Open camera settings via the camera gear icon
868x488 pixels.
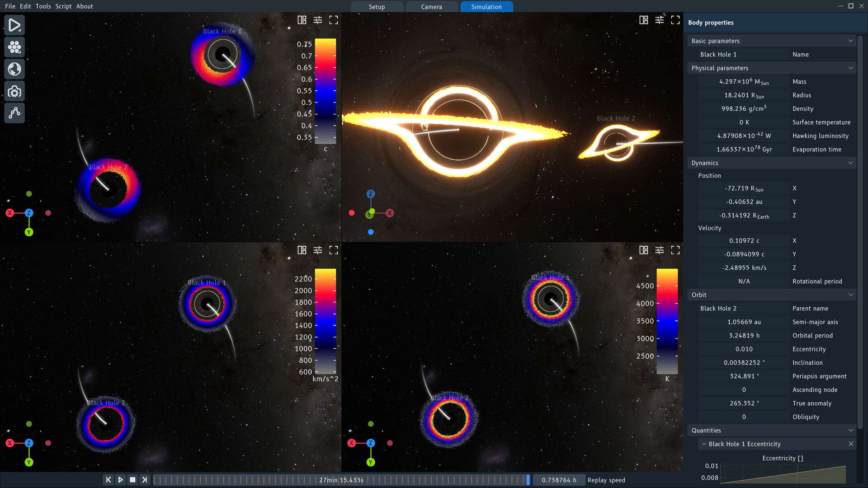[x=14, y=91]
